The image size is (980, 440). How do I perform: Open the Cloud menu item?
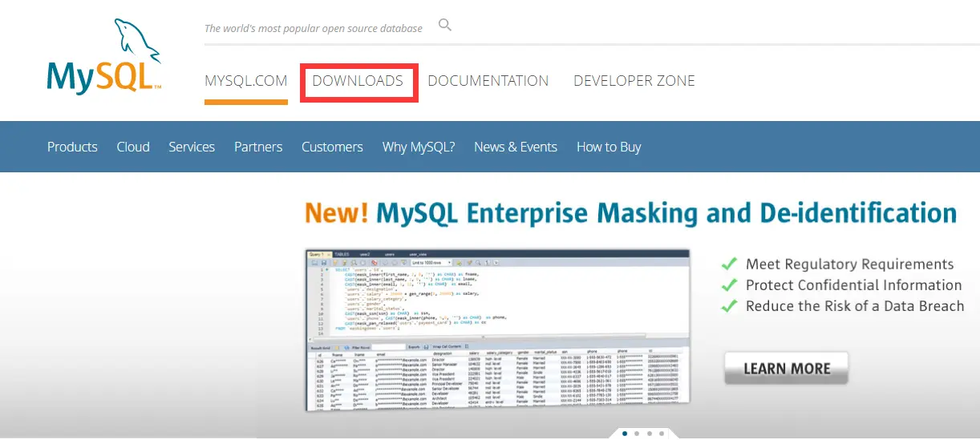(133, 147)
